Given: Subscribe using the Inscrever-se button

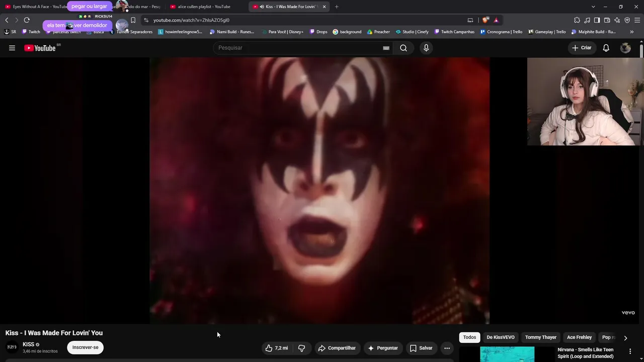Looking at the screenshot, I should [85, 347].
